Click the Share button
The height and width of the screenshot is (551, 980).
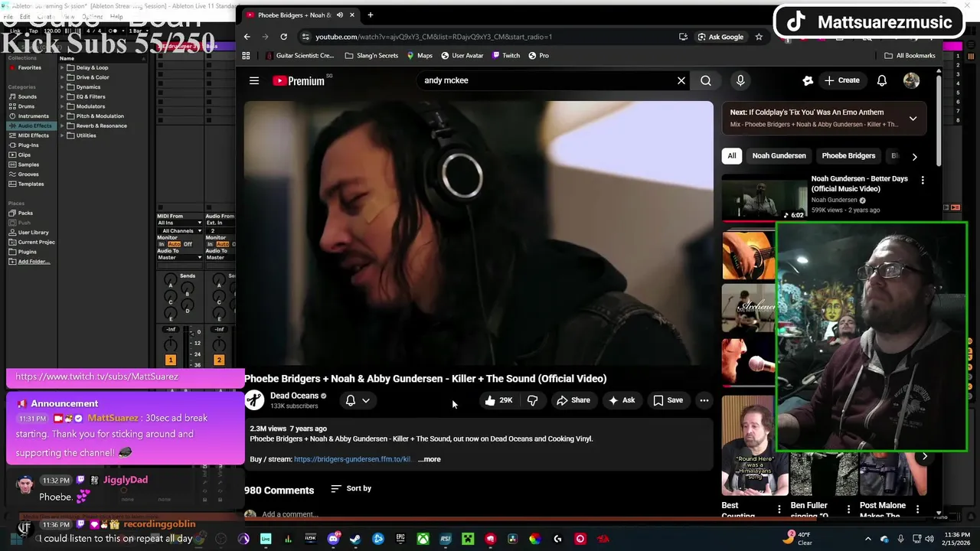(x=573, y=400)
